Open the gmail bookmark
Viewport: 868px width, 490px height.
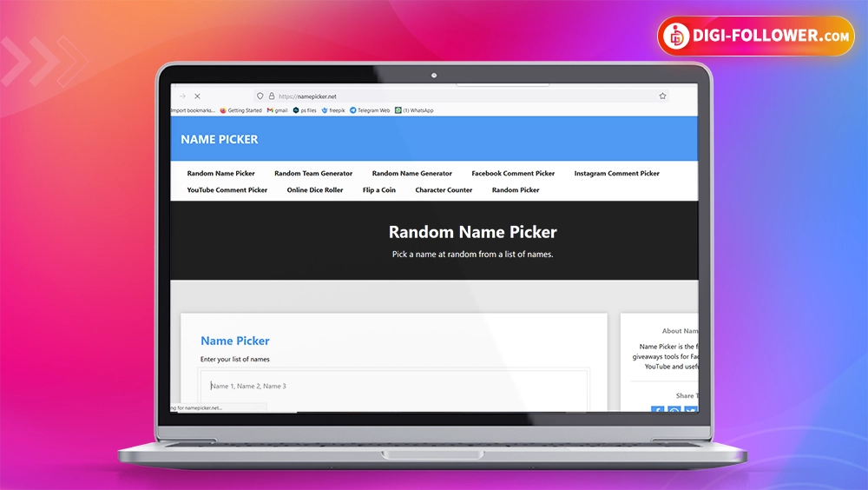[278, 110]
